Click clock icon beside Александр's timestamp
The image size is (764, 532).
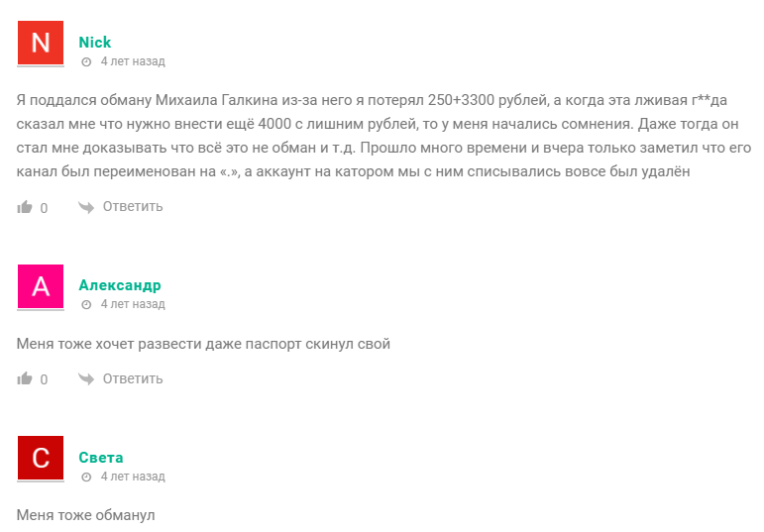(x=86, y=304)
